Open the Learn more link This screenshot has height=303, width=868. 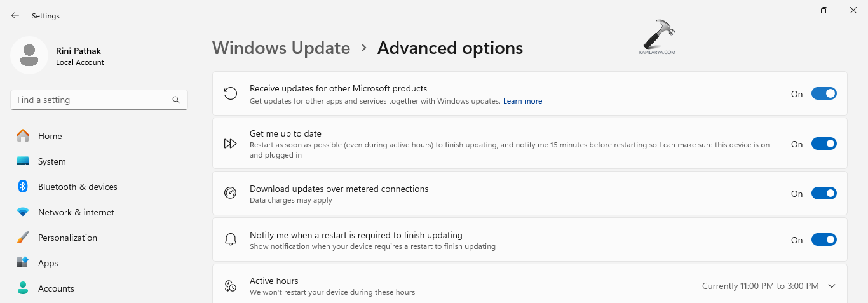click(x=522, y=101)
